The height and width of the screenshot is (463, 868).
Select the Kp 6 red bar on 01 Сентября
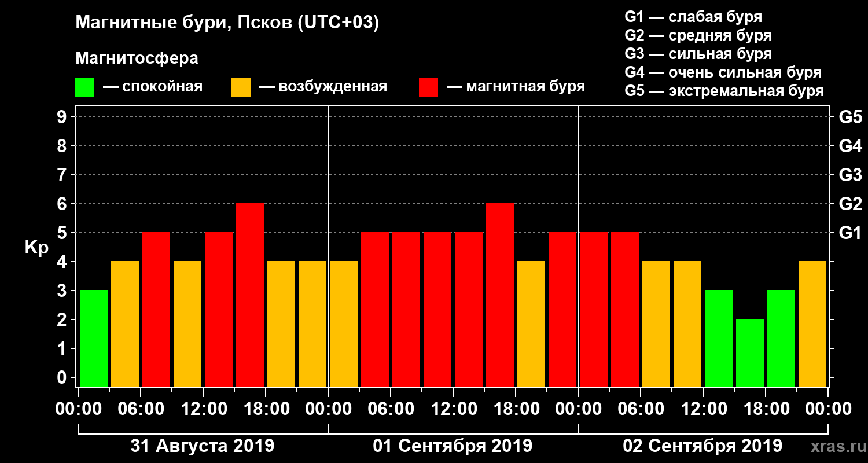(500, 295)
